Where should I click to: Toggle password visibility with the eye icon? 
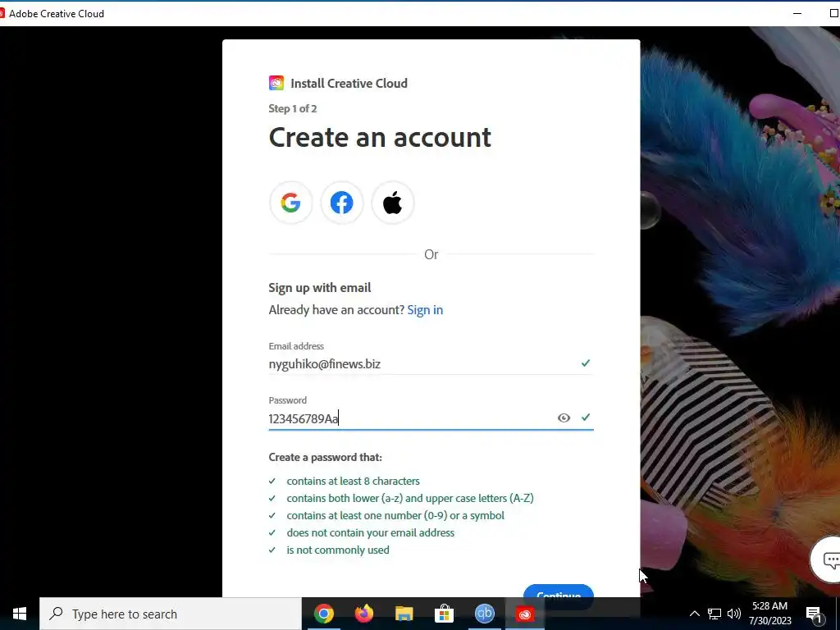point(564,418)
